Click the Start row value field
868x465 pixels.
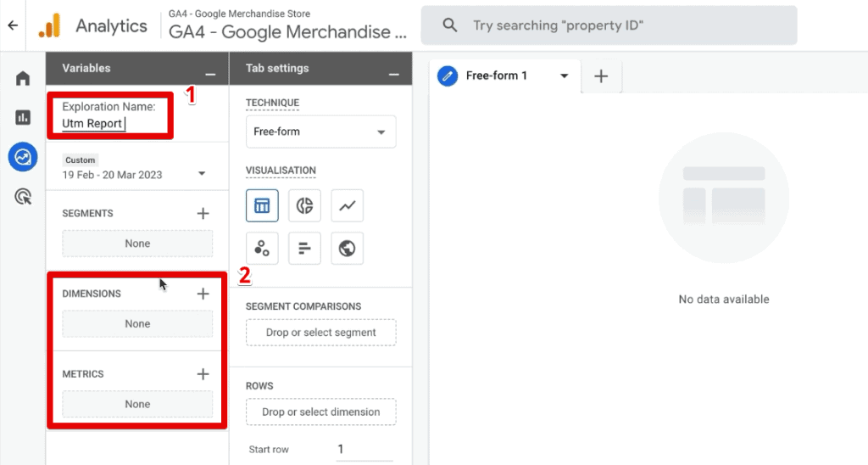pyautogui.click(x=364, y=450)
